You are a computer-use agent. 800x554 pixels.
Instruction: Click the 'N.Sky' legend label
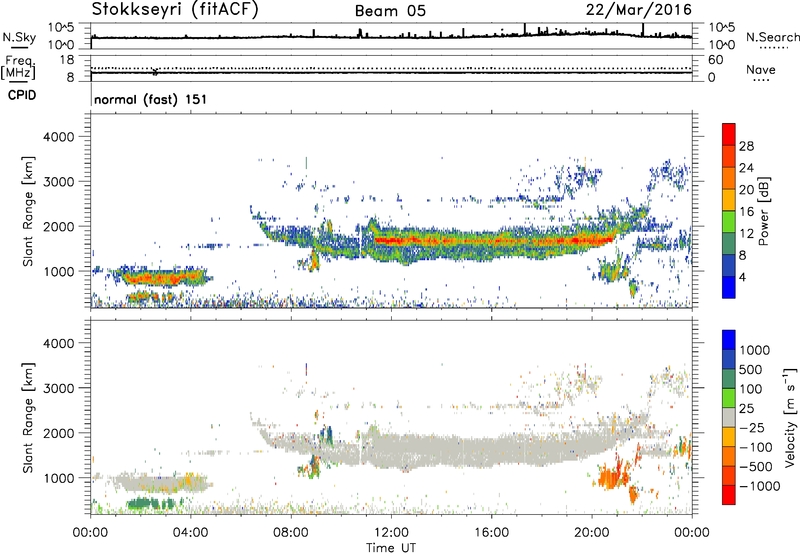19,38
